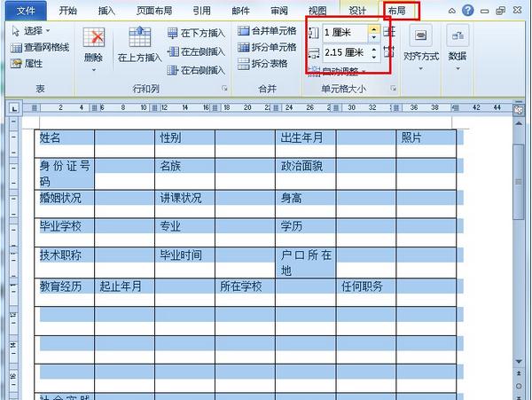This screenshot has height=400, width=532.
Task: Open the 设计 table design tab
Action: pos(357,11)
